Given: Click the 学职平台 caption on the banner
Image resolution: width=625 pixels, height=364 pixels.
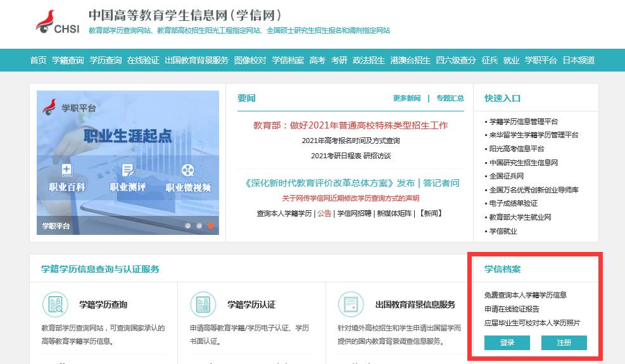Looking at the screenshot, I should (56, 226).
